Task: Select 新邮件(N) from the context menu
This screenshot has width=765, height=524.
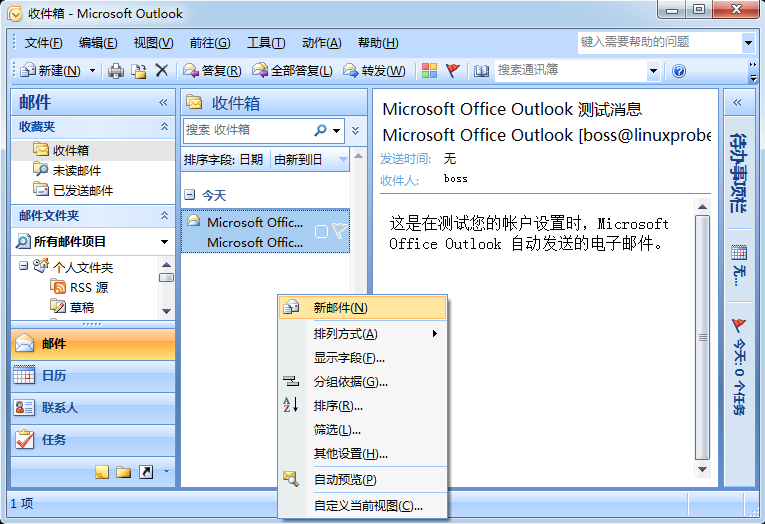Action: [340, 308]
